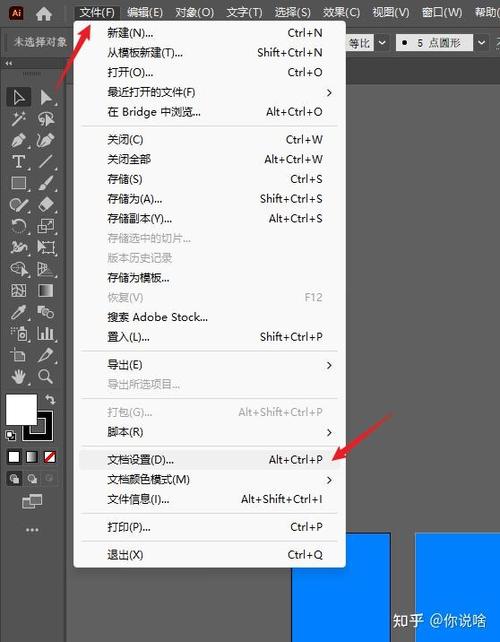Open the 视图(V) menu
This screenshot has height=642, width=500.
coord(391,13)
